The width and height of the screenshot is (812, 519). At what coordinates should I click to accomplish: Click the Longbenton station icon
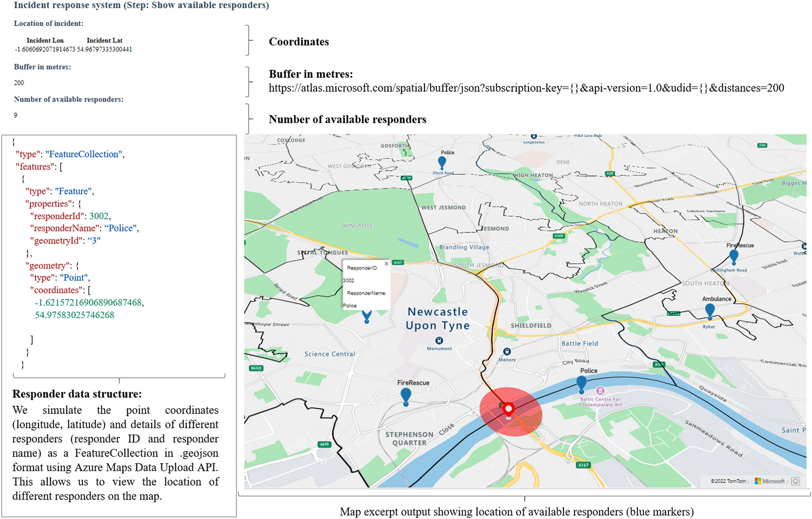[534, 136]
